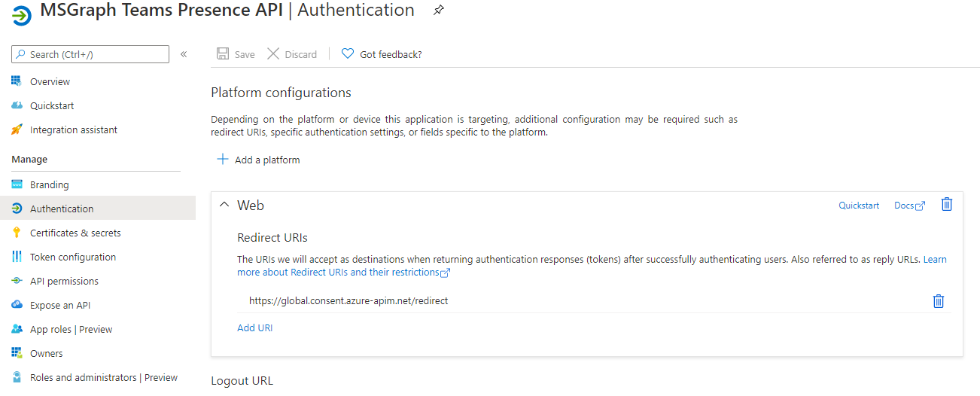The width and height of the screenshot is (980, 396).
Task: Focus the Search (Ctrl+/) field
Action: [90, 54]
